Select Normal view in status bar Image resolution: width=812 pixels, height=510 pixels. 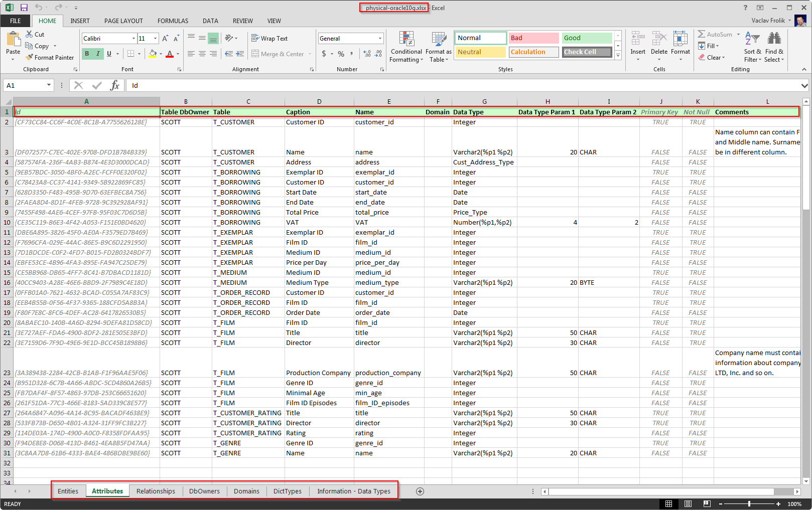click(669, 503)
